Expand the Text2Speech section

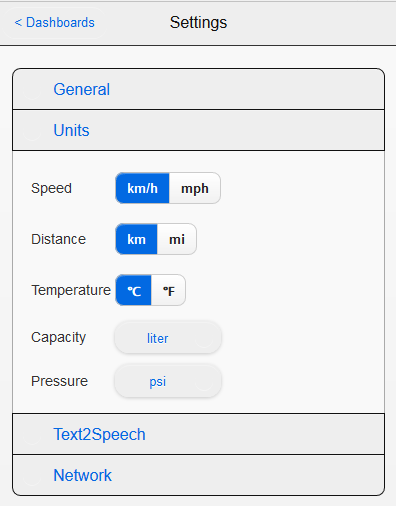click(198, 434)
